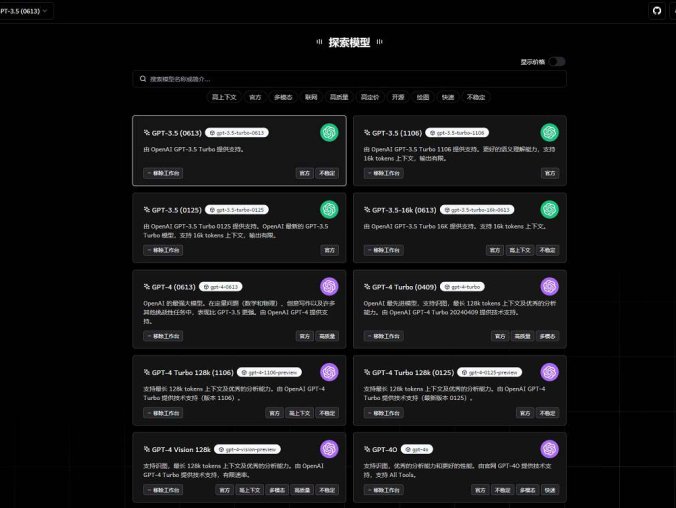Click the magnifier icon in the search bar
Viewport: 676px width, 508px height.
pos(143,79)
